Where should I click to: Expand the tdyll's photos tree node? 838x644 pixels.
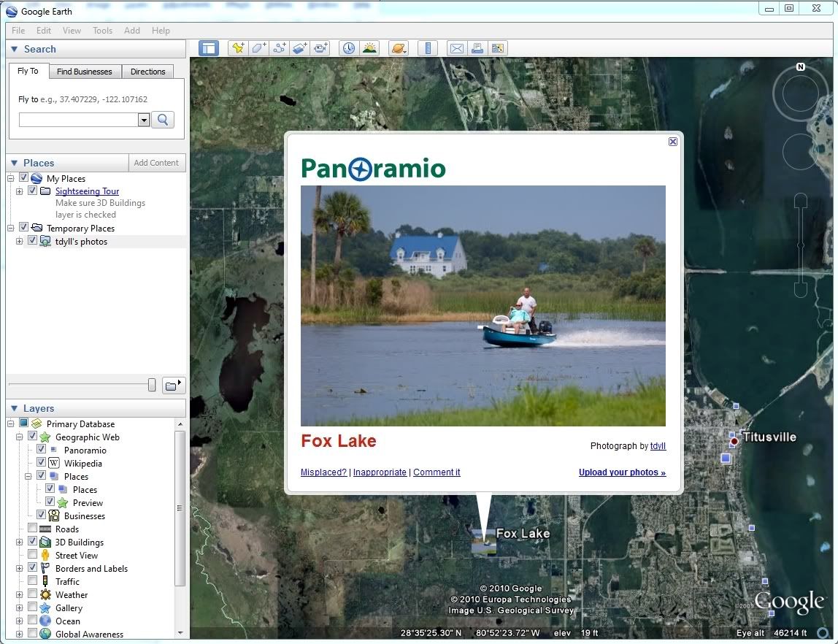click(x=19, y=242)
